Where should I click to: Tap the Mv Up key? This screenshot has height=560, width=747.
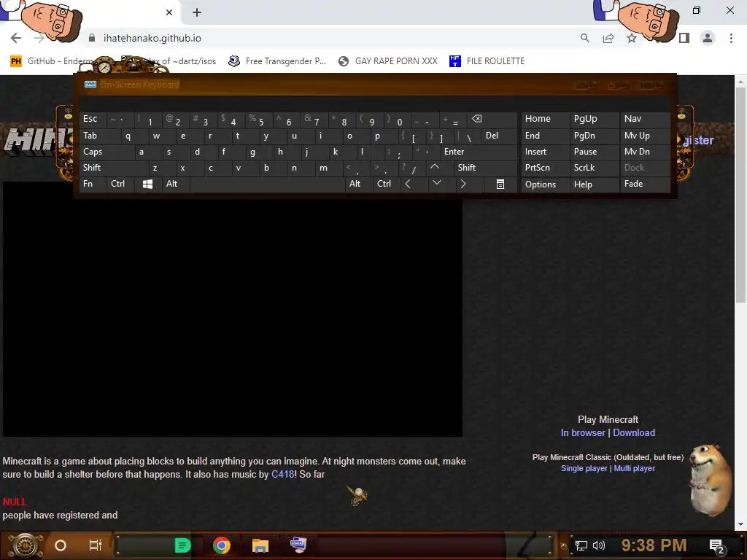(645, 136)
